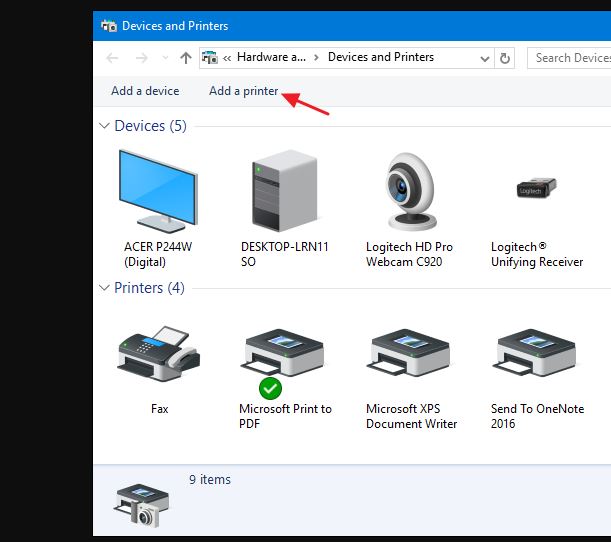Collapse the Printers (4) group chevron
The width and height of the screenshot is (611, 542).
point(104,288)
